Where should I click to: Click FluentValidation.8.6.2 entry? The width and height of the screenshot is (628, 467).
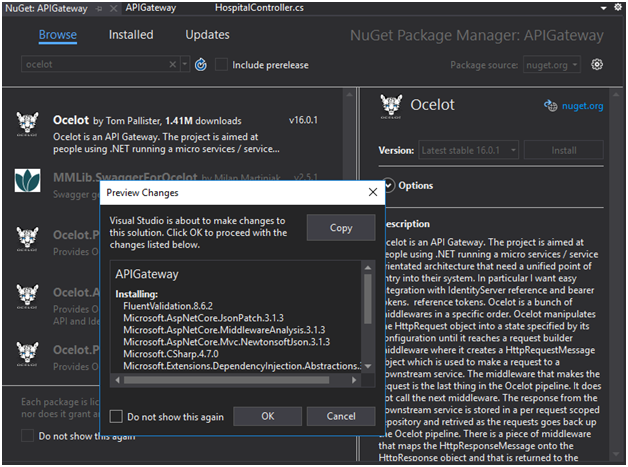pos(168,306)
